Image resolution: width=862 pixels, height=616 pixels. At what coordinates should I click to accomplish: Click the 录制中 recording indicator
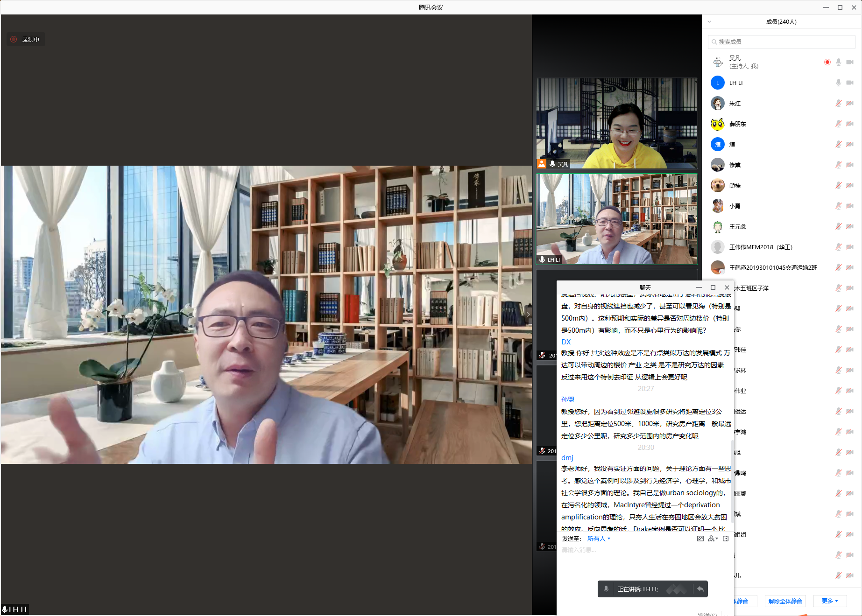click(26, 40)
